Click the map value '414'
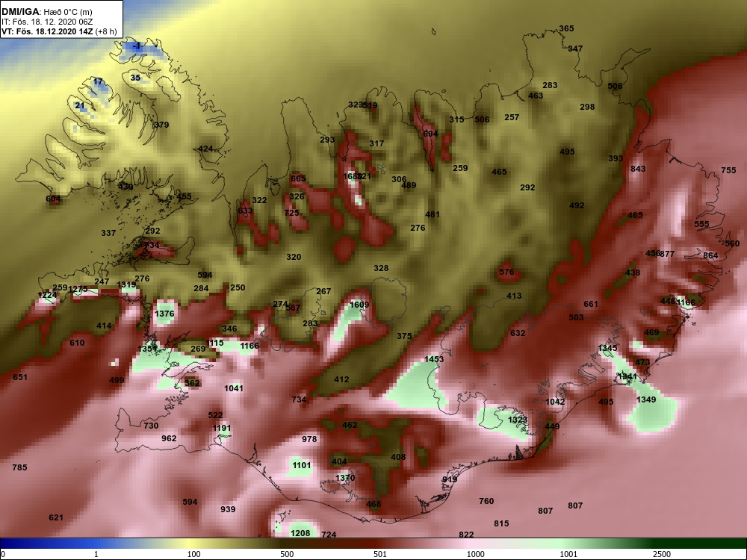Screen dimensions: 747x560 pos(104,326)
